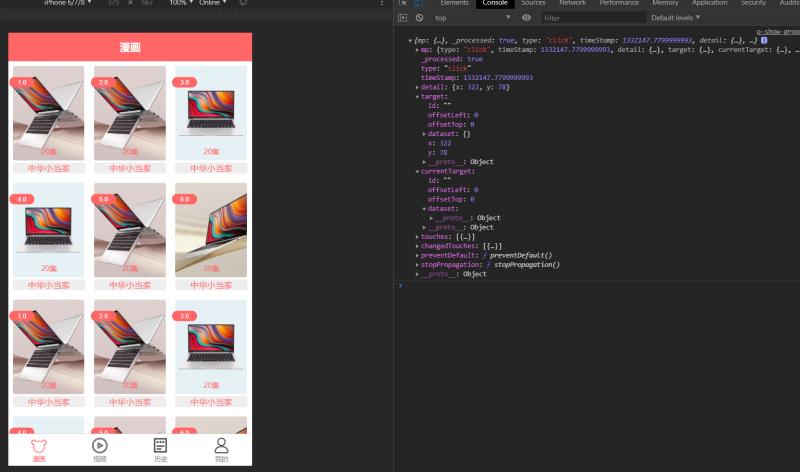This screenshot has width=800, height=472.
Task: Open the comic thumbnail labeled 6.0
Action: 211,230
